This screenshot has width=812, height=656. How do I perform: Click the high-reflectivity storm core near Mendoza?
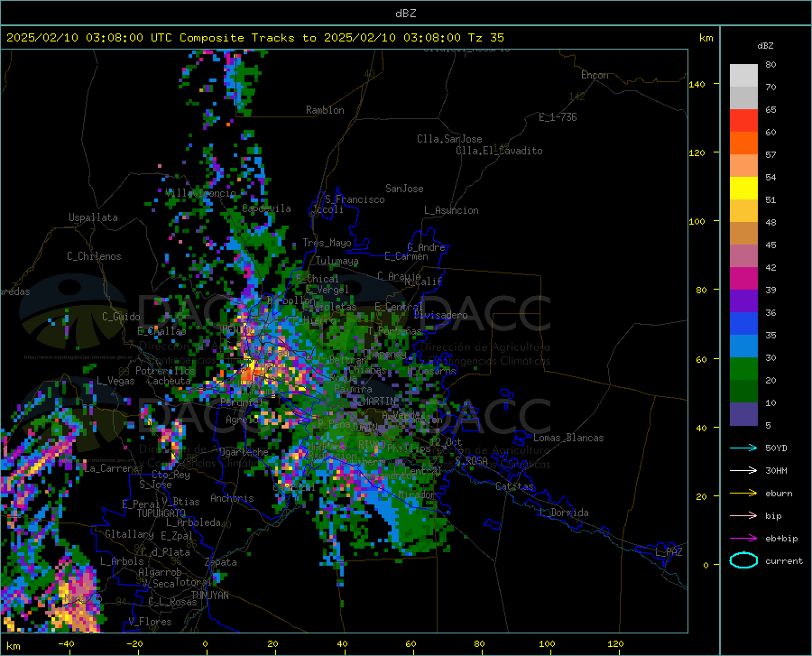coord(249,369)
